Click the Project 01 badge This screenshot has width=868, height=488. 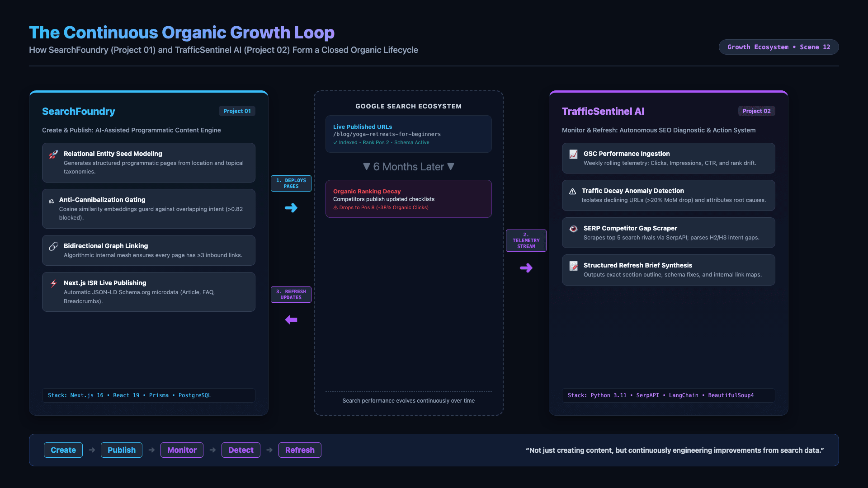[x=237, y=111]
